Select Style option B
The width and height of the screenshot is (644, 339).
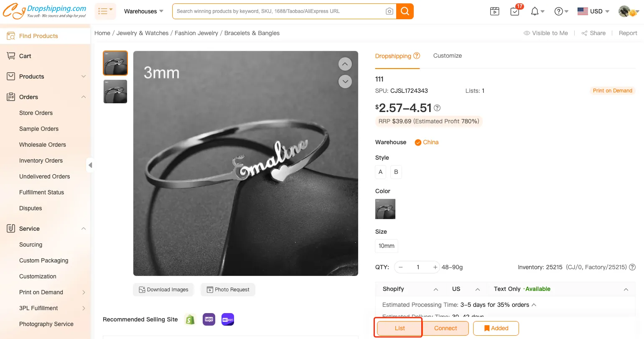click(x=396, y=172)
